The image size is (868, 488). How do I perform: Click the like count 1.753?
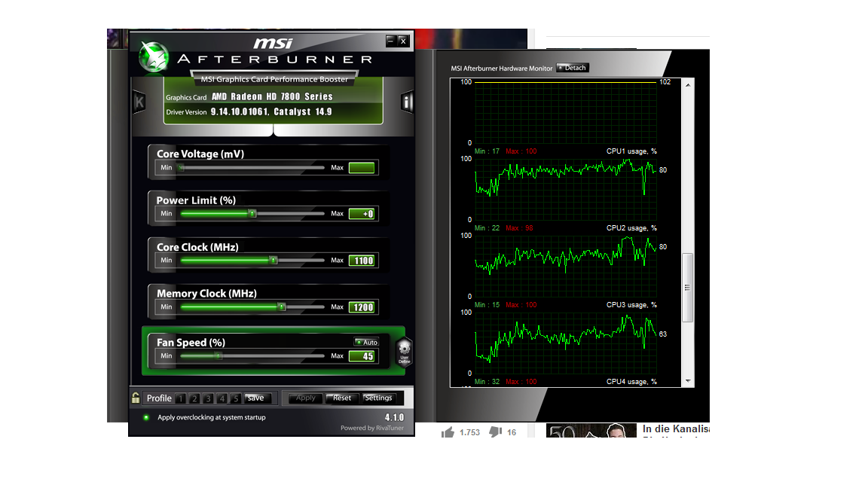coord(469,432)
